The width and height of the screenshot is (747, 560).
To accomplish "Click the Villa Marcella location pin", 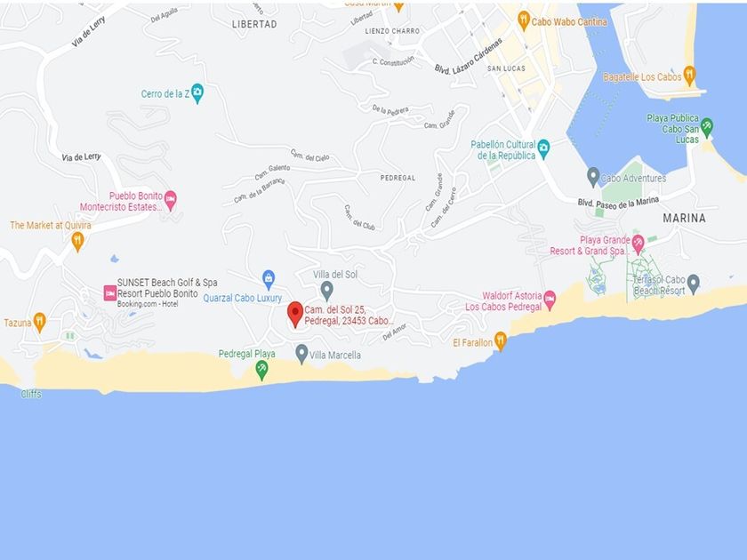I will [x=301, y=355].
